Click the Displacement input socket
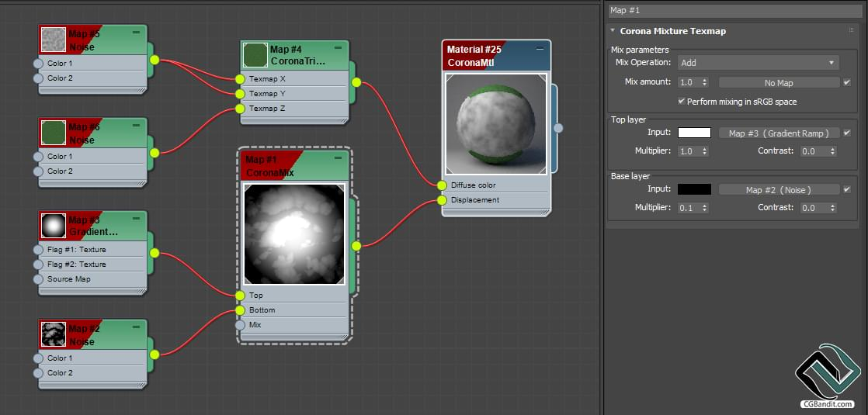Screen dimensions: 868x415 442,200
